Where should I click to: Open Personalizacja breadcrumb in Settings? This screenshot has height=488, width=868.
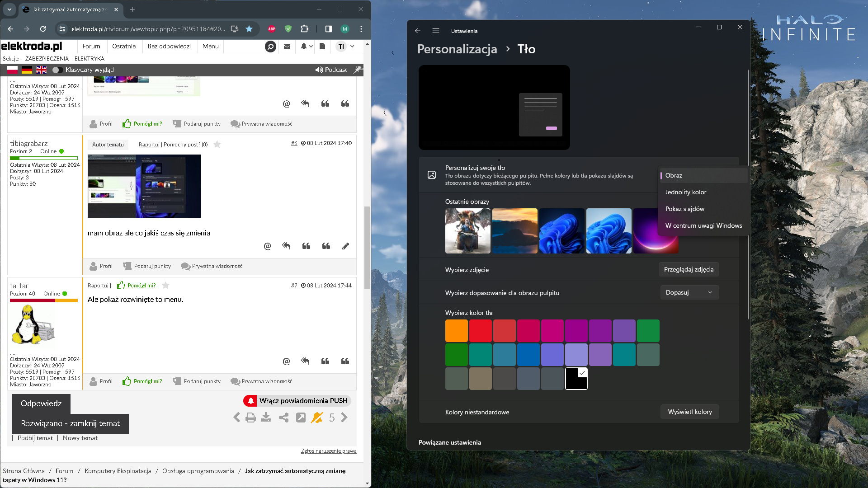click(x=457, y=49)
